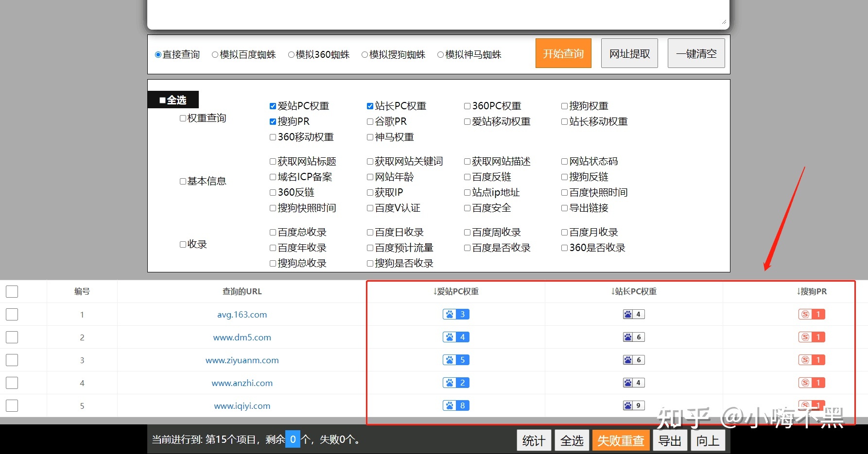The image size is (868, 454).
Task: Click the 查询的URL column header
Action: pyautogui.click(x=242, y=291)
